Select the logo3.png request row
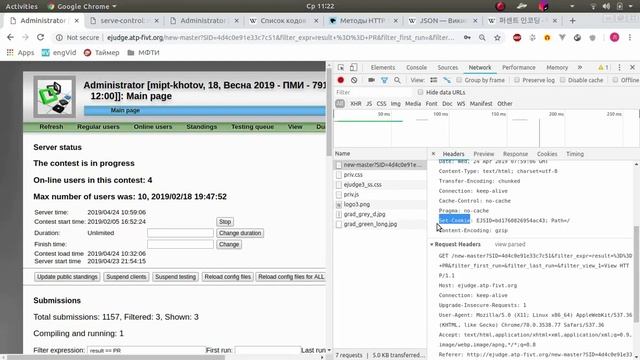 (380, 204)
